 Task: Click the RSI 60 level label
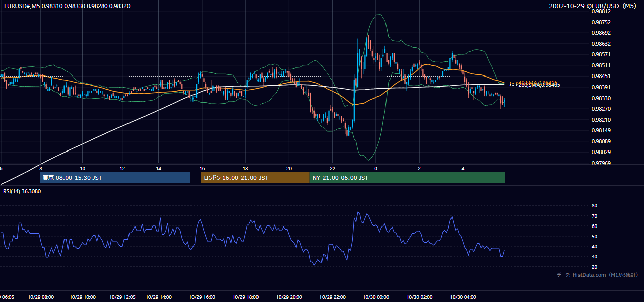coord(594,226)
